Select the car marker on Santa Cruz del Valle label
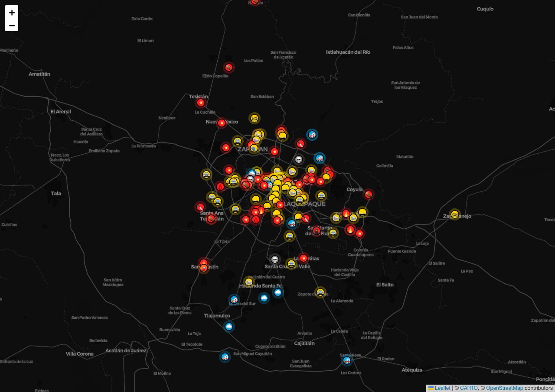The image size is (555, 392). point(291,263)
